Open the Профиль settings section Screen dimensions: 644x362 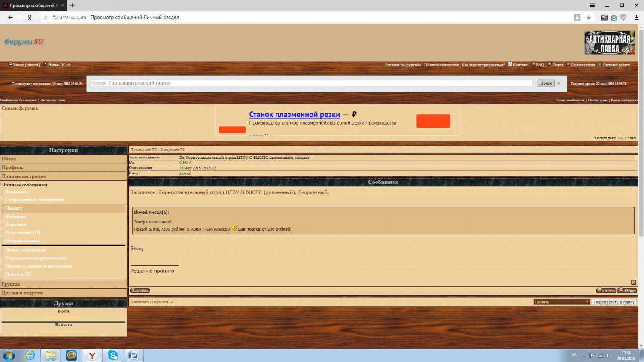point(12,167)
